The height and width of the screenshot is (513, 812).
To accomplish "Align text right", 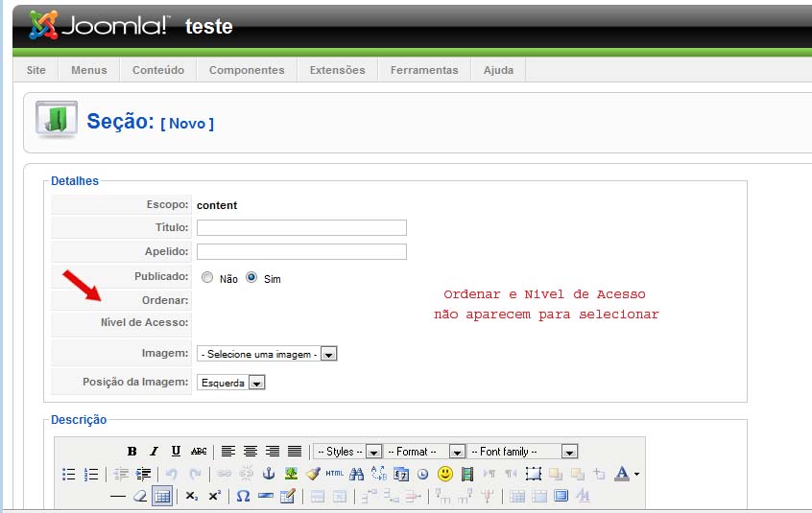I will (273, 452).
